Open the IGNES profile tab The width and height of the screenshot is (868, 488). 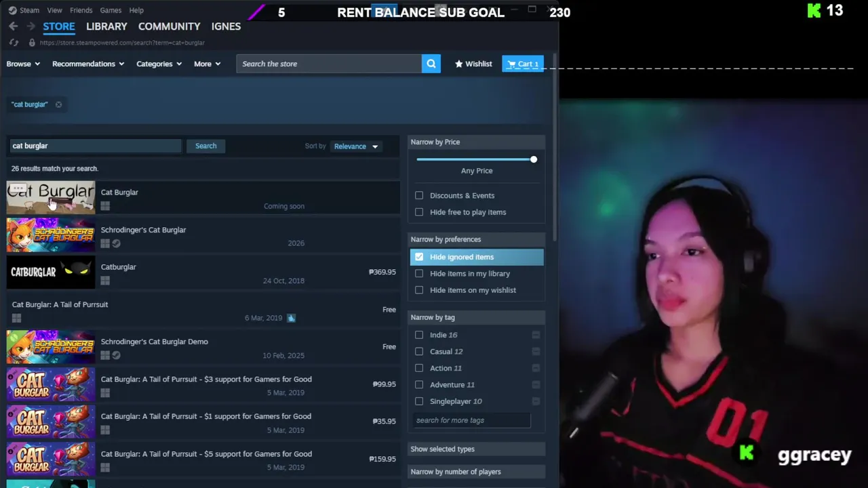(x=226, y=26)
